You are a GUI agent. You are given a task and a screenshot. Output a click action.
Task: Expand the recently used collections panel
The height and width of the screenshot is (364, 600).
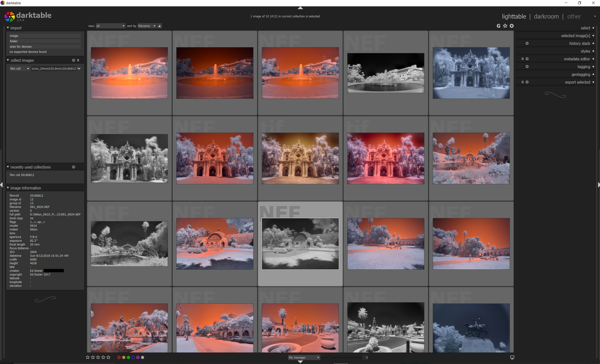pyautogui.click(x=8, y=167)
